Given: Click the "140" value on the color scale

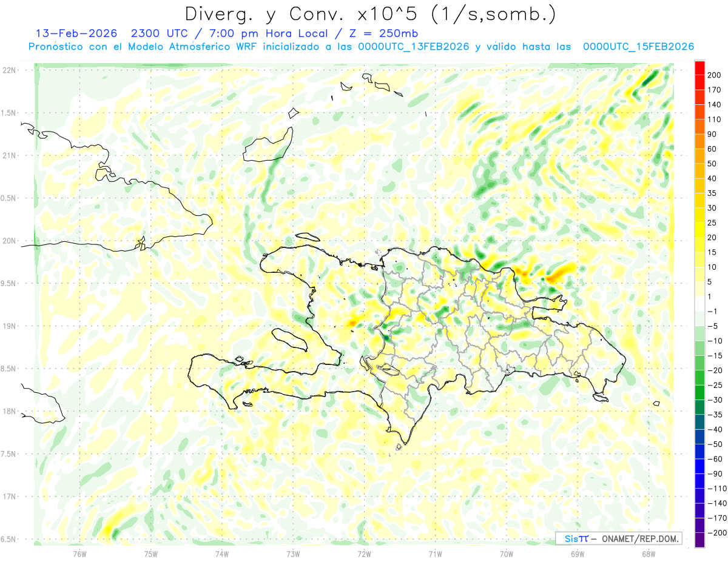Looking at the screenshot, I should tap(713, 104).
